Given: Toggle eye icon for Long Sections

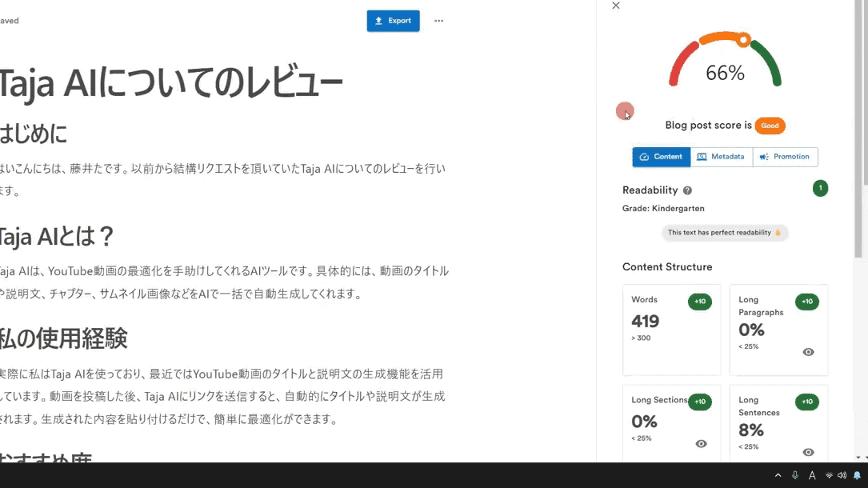Looking at the screenshot, I should click(702, 444).
